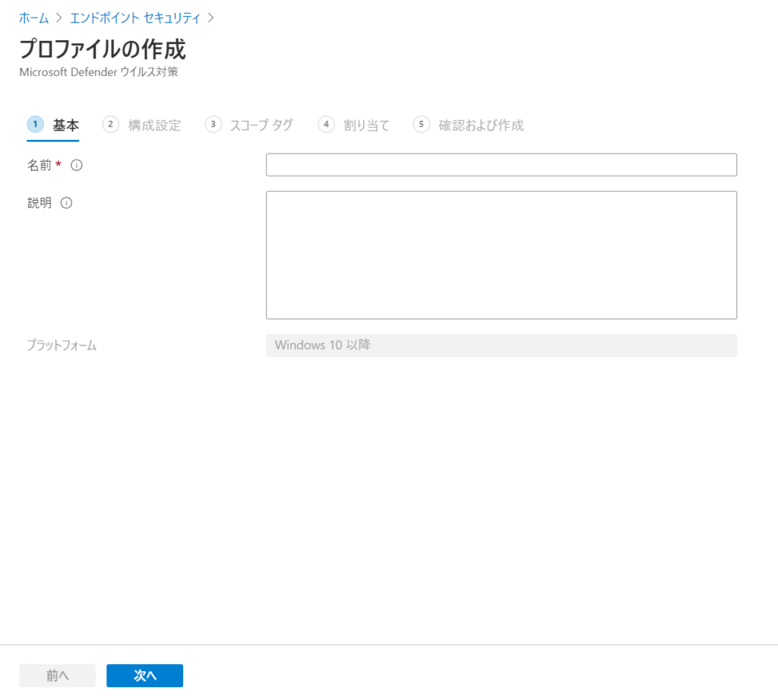Click the info icon next to 説明
Image resolution: width=778 pixels, height=700 pixels.
click(67, 203)
